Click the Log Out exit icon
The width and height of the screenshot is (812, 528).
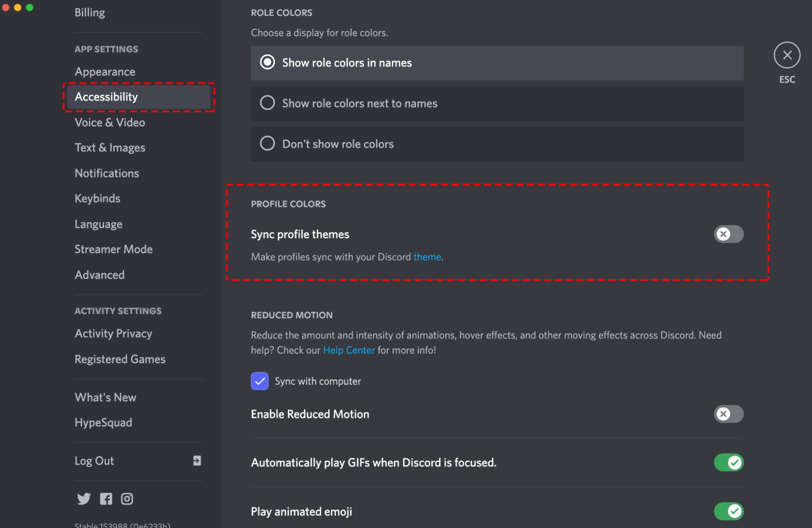197,461
